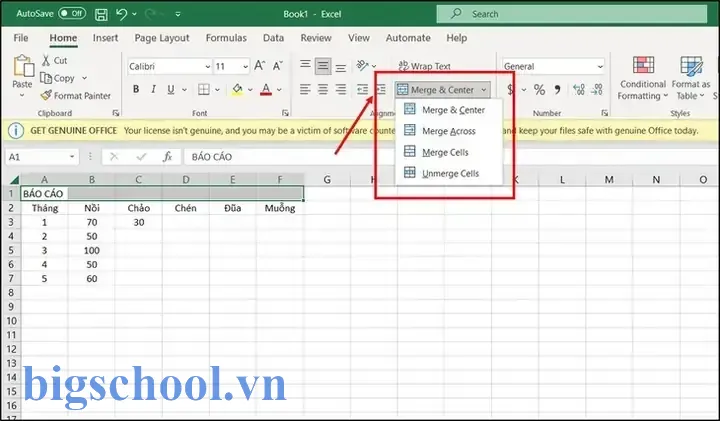Open Format as Table gallery
This screenshot has height=421, width=720.
691,78
